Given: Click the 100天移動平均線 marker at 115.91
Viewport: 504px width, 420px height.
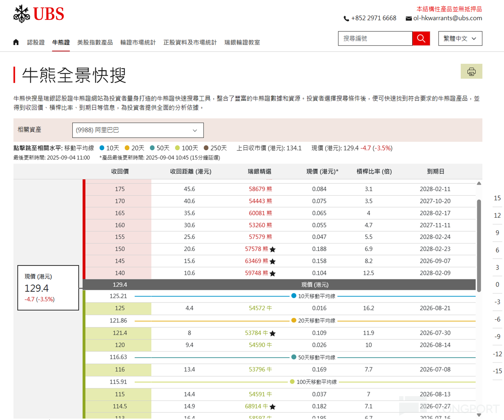Looking at the screenshot, I should (x=292, y=382).
